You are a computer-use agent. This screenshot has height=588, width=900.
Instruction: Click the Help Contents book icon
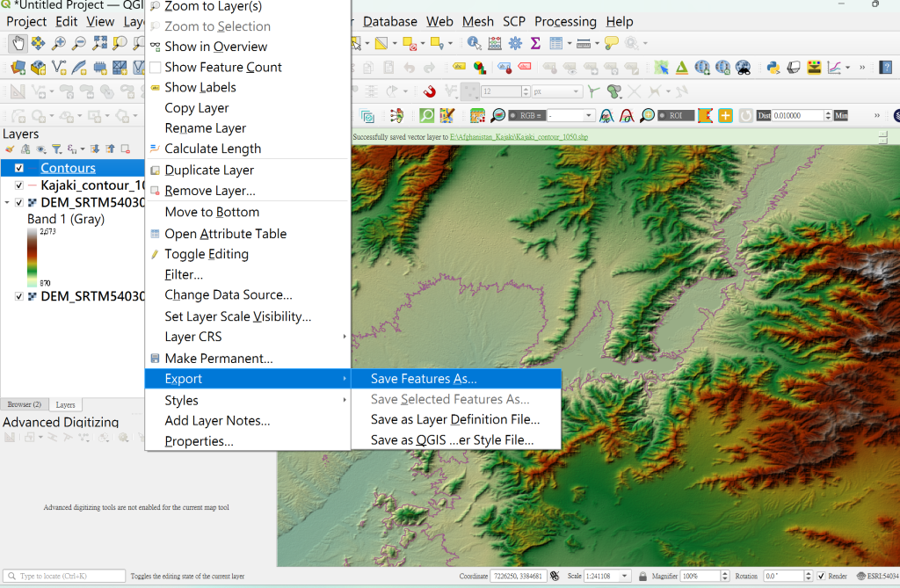(x=885, y=68)
